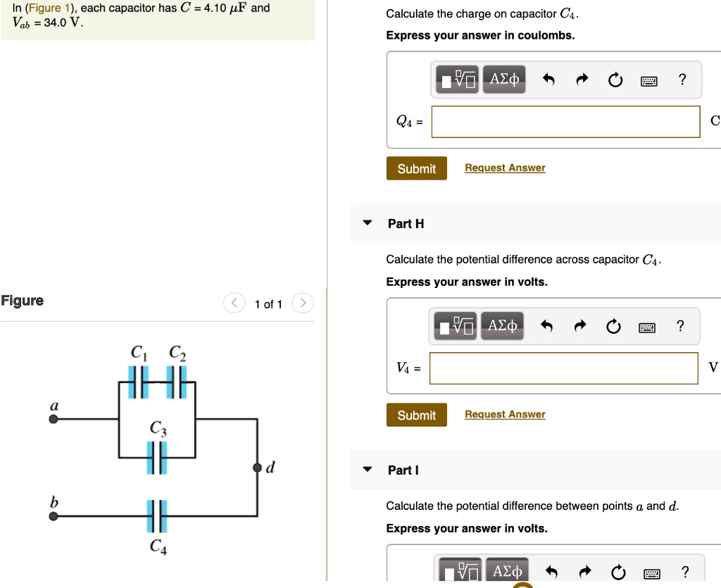Viewport: 721px width, 588px height.
Task: Click inside the V4 answer field
Action: (x=563, y=368)
